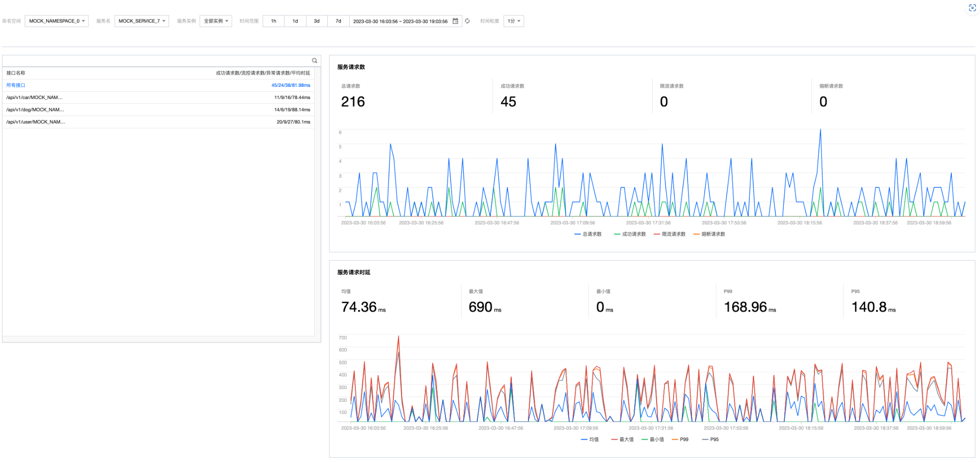Viewport: 980px width, 462px height.
Task: Hide the 熔断请求数 legend series
Action: 710,234
